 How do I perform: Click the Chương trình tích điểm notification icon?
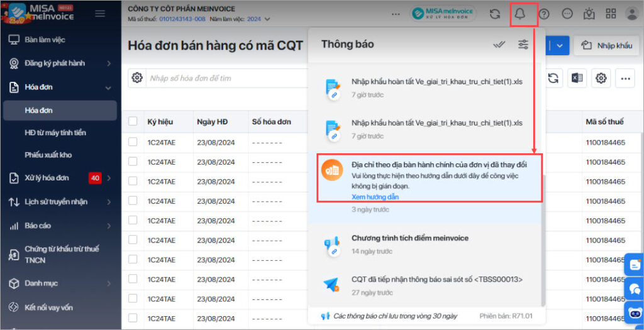point(331,245)
